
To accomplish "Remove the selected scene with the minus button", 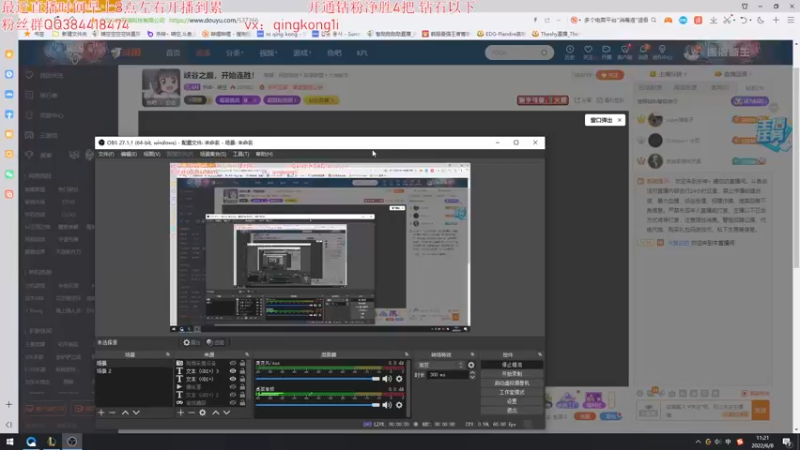I will click(x=112, y=412).
